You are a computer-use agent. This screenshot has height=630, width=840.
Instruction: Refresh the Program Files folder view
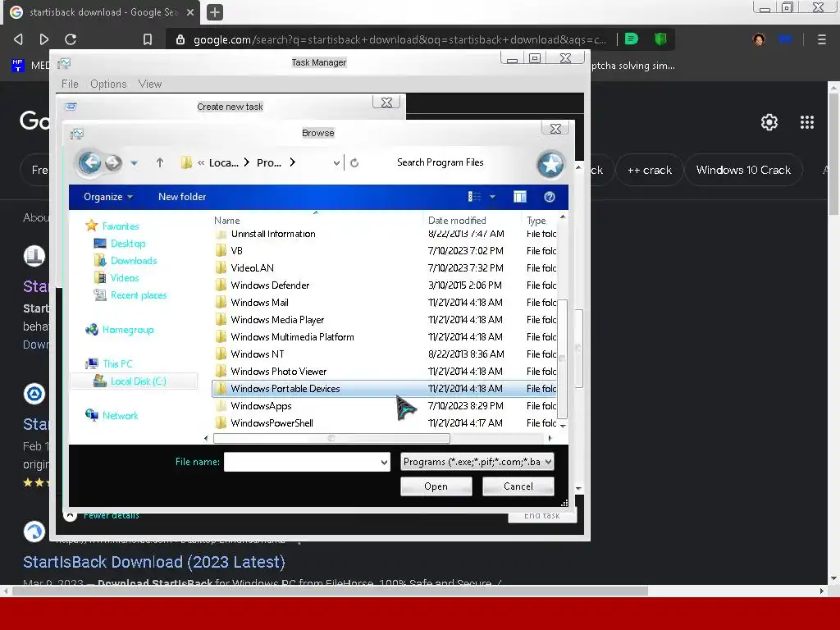point(354,163)
